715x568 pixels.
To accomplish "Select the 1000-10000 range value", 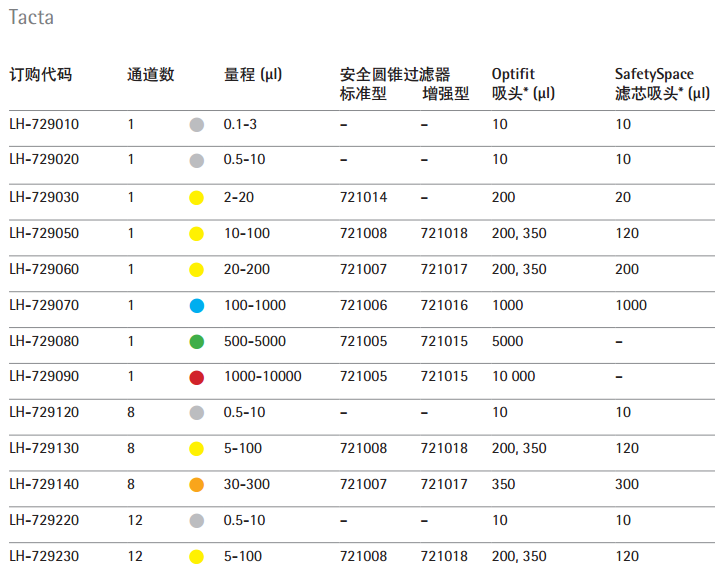I will tap(263, 377).
